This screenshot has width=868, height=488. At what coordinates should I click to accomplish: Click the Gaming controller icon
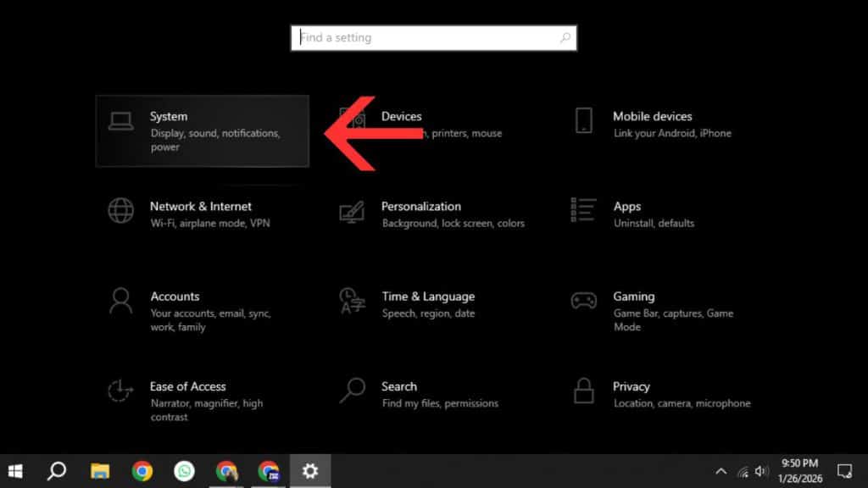pos(583,300)
